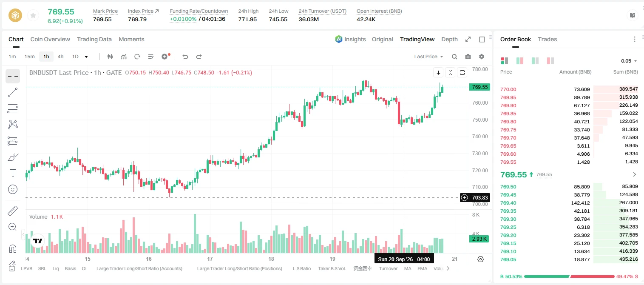Screen dimensions: 644x285
Task: Switch to the Trades tab
Action: 548,39
